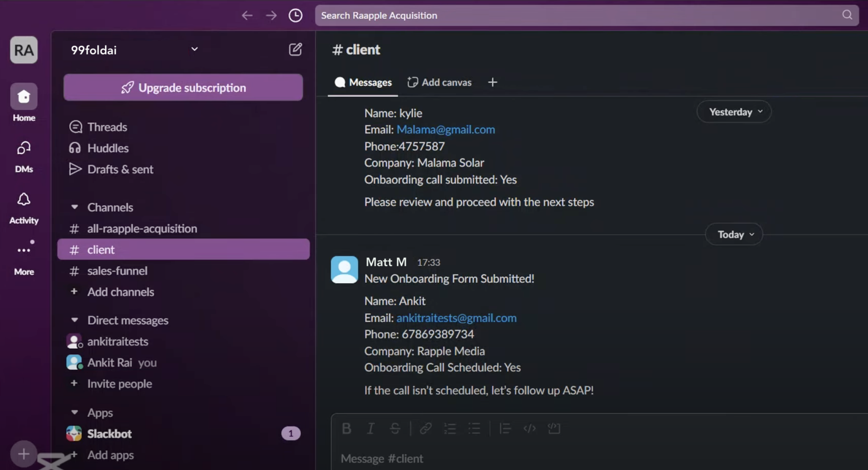Click 'Company: Rapple Media' text

[425, 351]
